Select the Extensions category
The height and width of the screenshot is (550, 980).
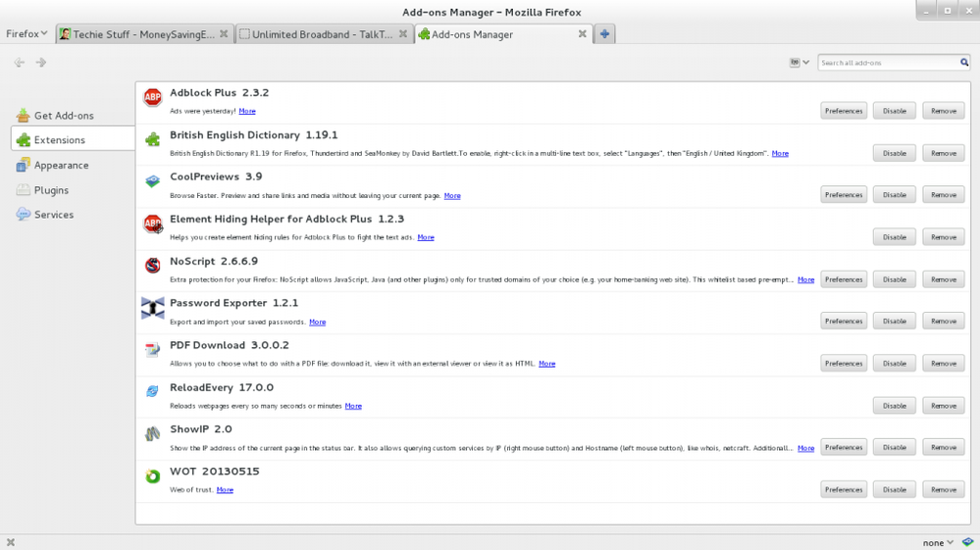click(x=73, y=140)
